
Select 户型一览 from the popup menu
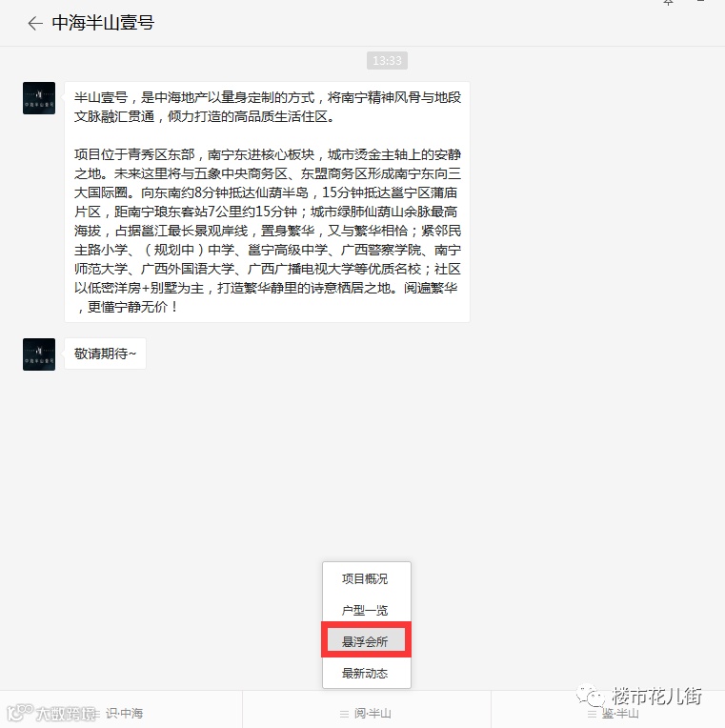pos(365,610)
